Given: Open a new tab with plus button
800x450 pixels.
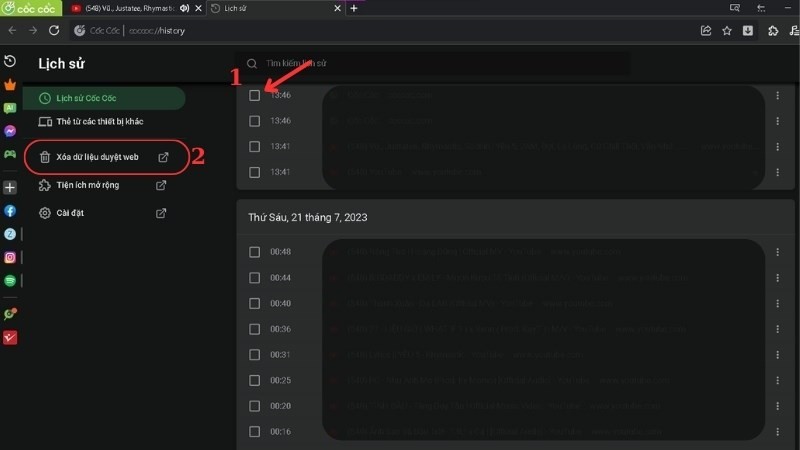Looking at the screenshot, I should pyautogui.click(x=354, y=8).
